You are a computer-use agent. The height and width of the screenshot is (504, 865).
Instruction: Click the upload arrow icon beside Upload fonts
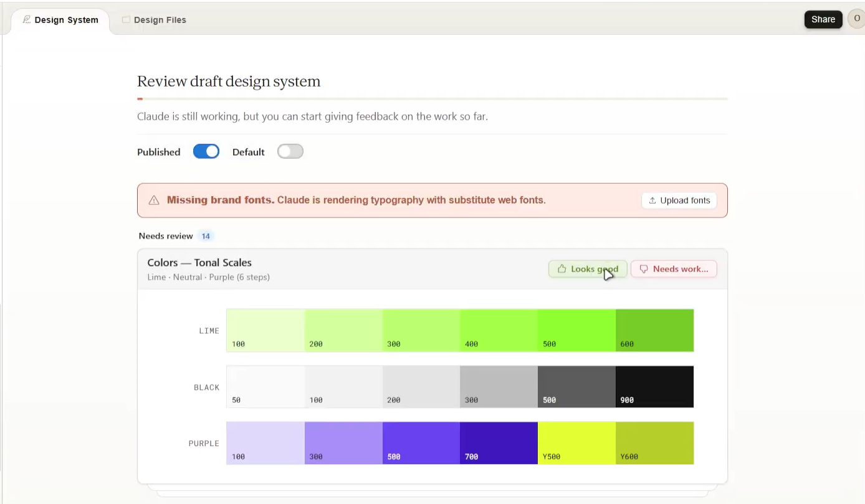tap(652, 201)
